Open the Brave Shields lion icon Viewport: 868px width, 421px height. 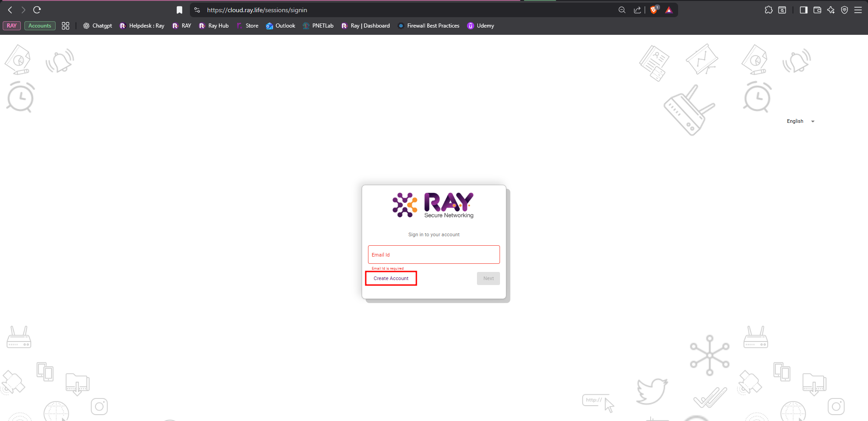point(654,10)
